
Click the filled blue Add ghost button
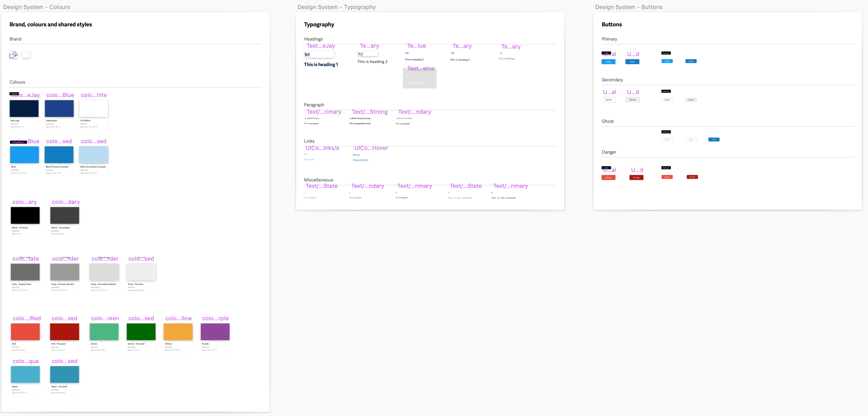click(713, 139)
